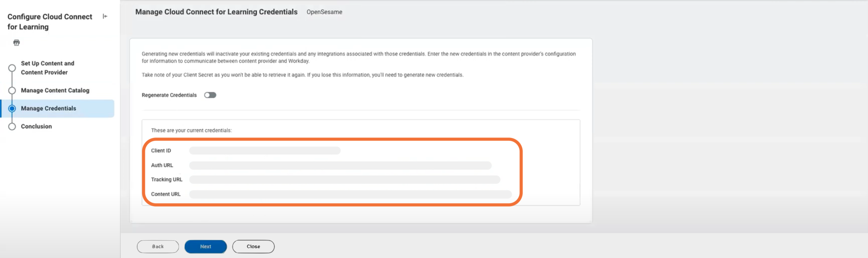868x258 pixels.
Task: Click the Auth URL label
Action: click(162, 165)
